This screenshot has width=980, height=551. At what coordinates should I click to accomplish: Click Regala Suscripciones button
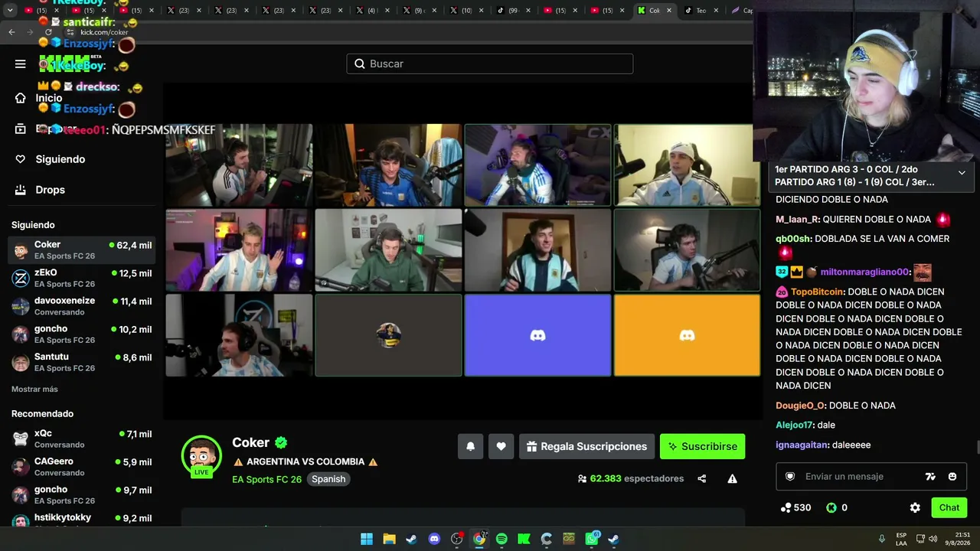586,446
